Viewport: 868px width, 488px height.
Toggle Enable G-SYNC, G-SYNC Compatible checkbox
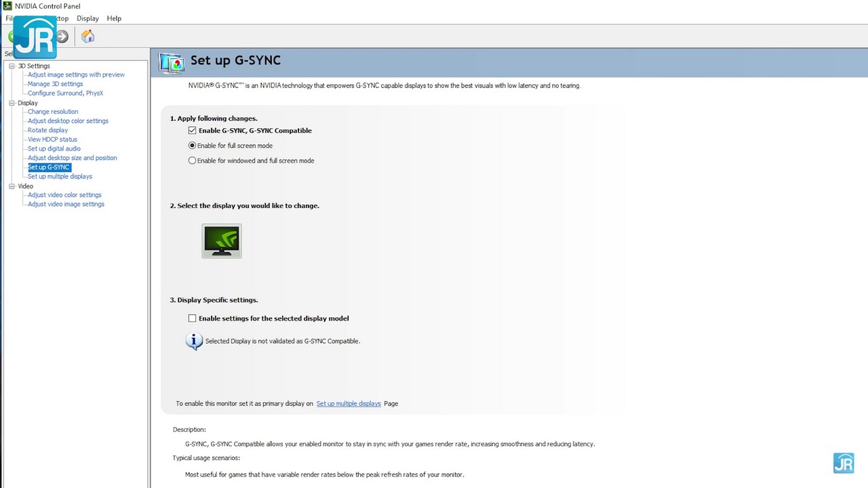pyautogui.click(x=193, y=130)
